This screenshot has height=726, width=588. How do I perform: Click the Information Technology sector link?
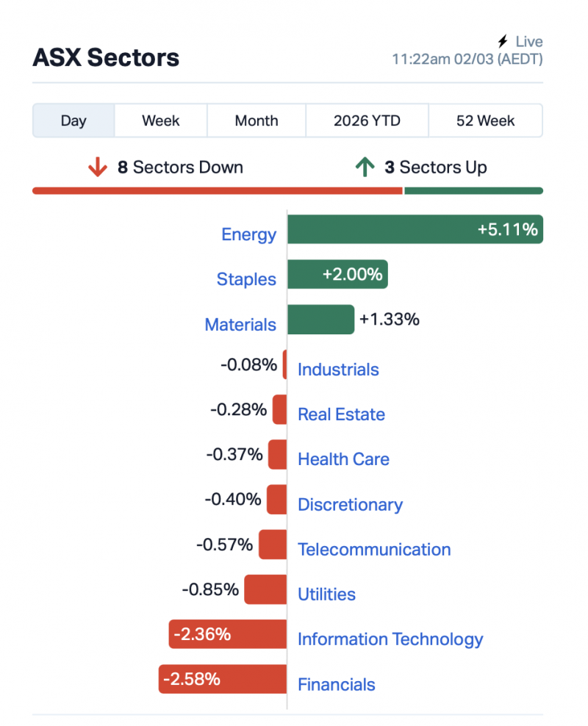pos(390,639)
